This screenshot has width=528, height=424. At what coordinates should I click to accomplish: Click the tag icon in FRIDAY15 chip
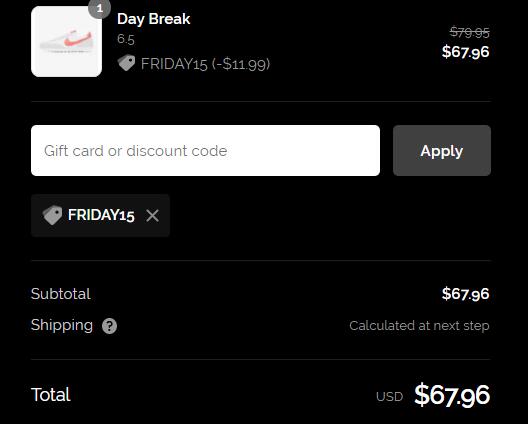click(52, 215)
